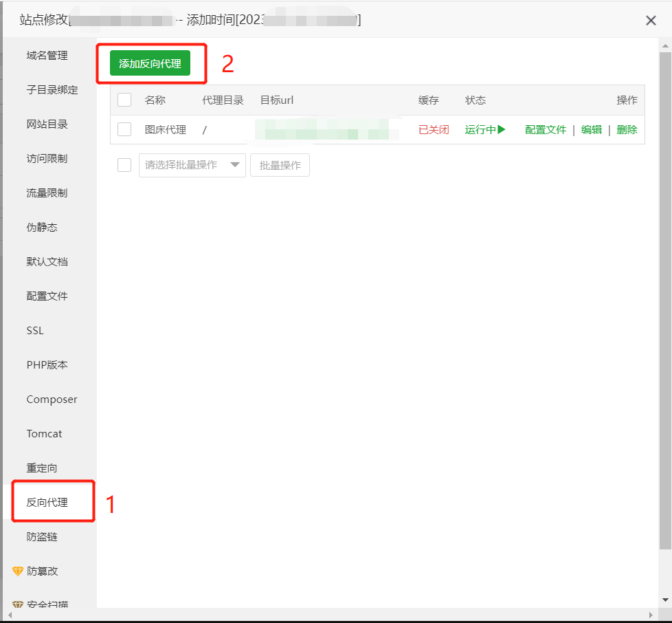Open 配置文件 link for 图床代理

point(546,129)
